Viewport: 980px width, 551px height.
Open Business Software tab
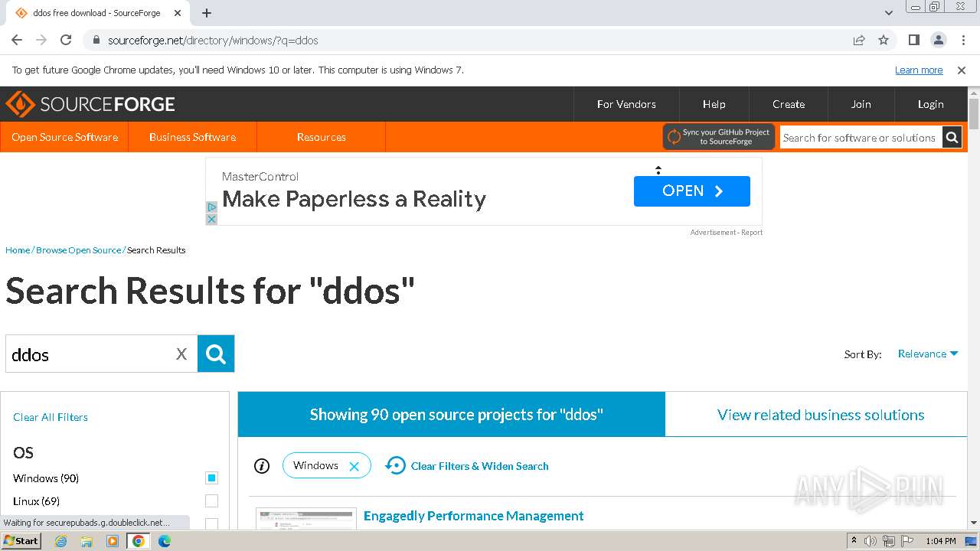(x=192, y=137)
